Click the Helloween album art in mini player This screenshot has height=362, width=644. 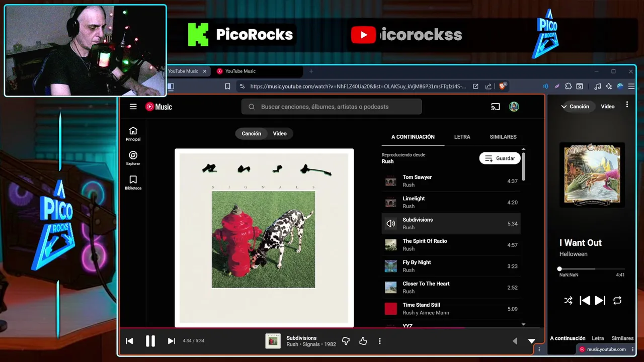[592, 174]
